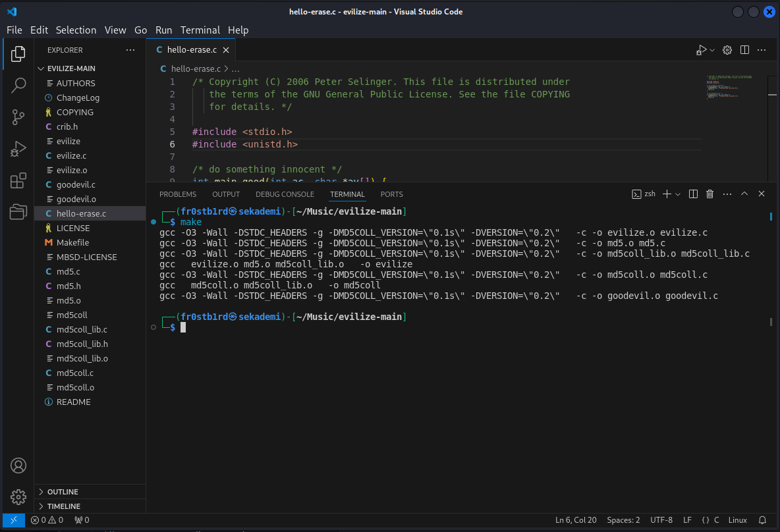Open the Manage gear in activity bar
780x532 pixels.
tap(18, 497)
